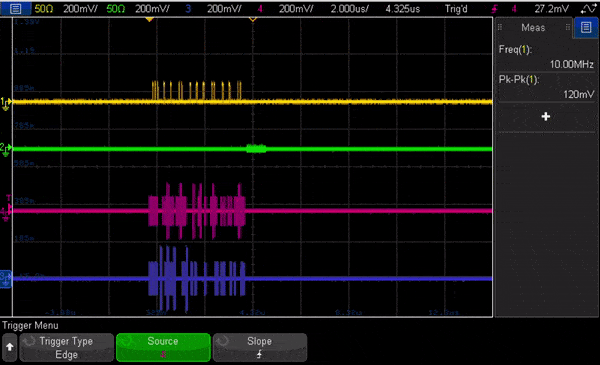Click the channel 4 ground marker
Viewport: 600px width, 365px height.
5,213
